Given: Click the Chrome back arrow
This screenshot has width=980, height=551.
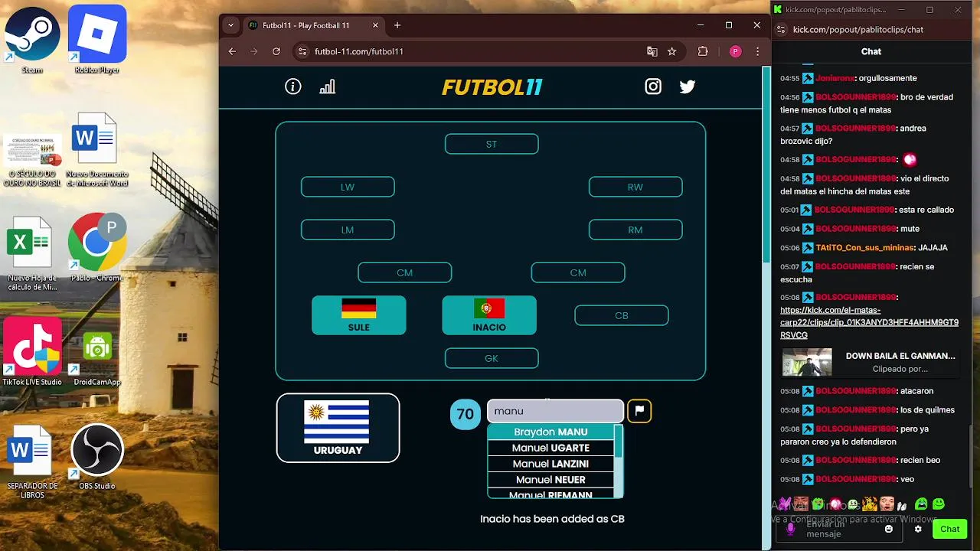Looking at the screenshot, I should [x=233, y=51].
